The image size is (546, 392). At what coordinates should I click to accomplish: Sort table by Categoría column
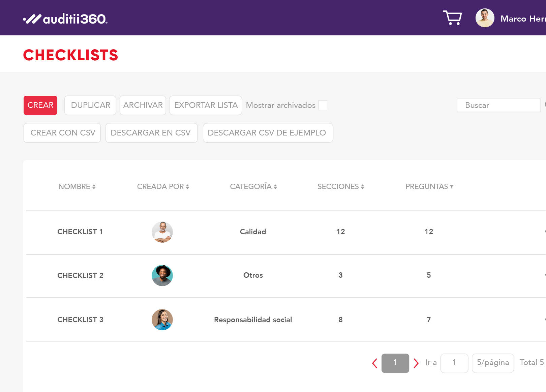(253, 187)
